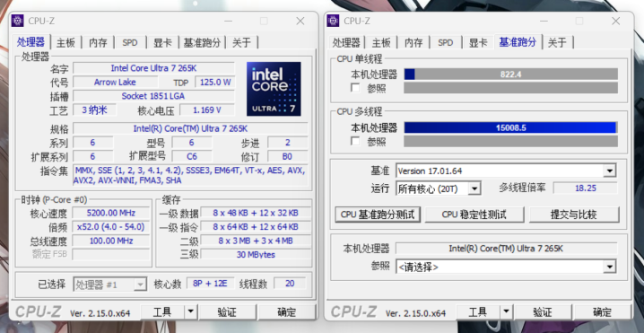Select 基准跑分 tab in right window

(518, 41)
